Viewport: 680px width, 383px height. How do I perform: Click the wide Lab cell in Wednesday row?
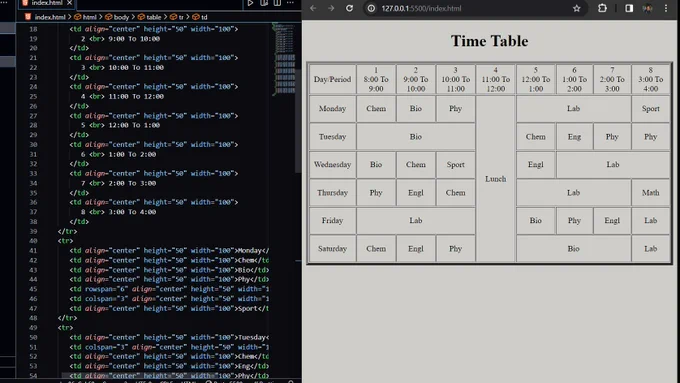click(613, 165)
